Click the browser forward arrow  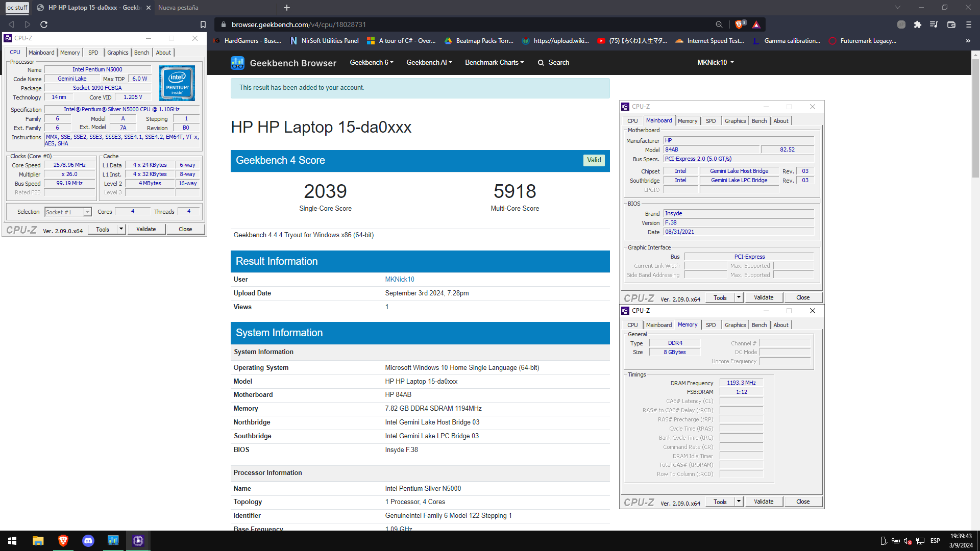tap(28, 24)
